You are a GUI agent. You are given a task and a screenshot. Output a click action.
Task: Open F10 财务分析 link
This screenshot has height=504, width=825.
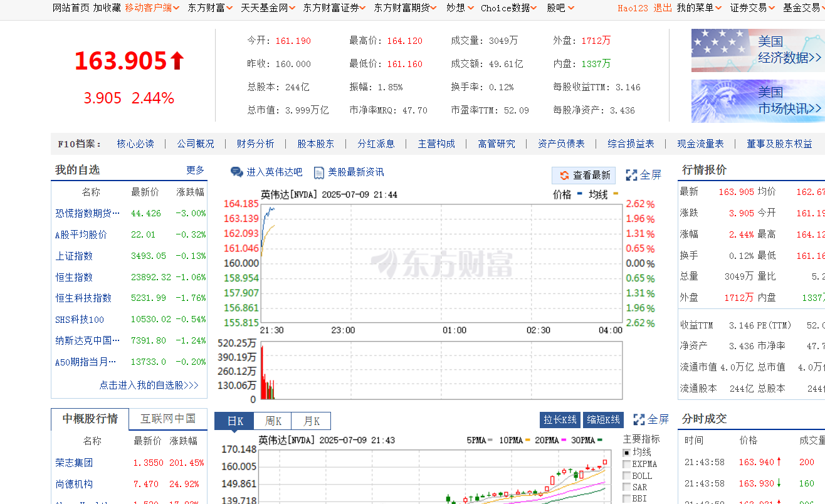click(256, 144)
